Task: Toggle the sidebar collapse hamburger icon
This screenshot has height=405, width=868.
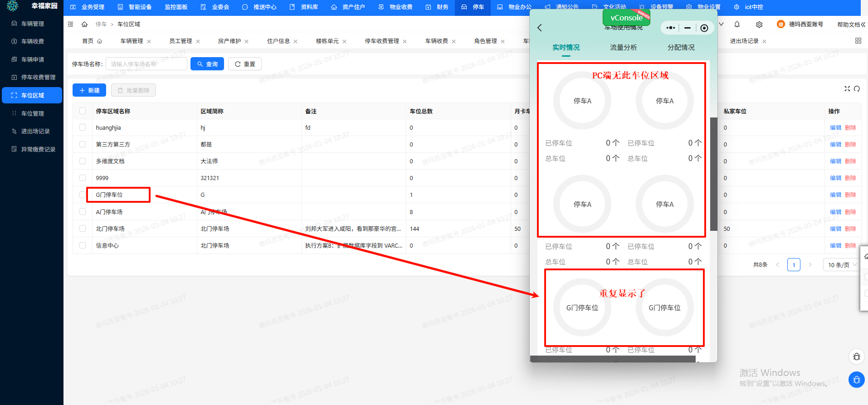Action: 70,24
